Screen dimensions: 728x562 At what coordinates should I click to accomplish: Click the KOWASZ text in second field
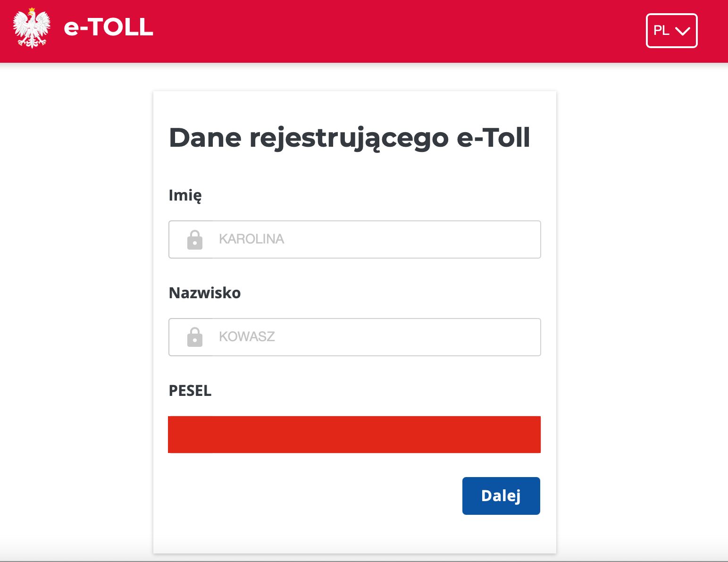(x=247, y=337)
